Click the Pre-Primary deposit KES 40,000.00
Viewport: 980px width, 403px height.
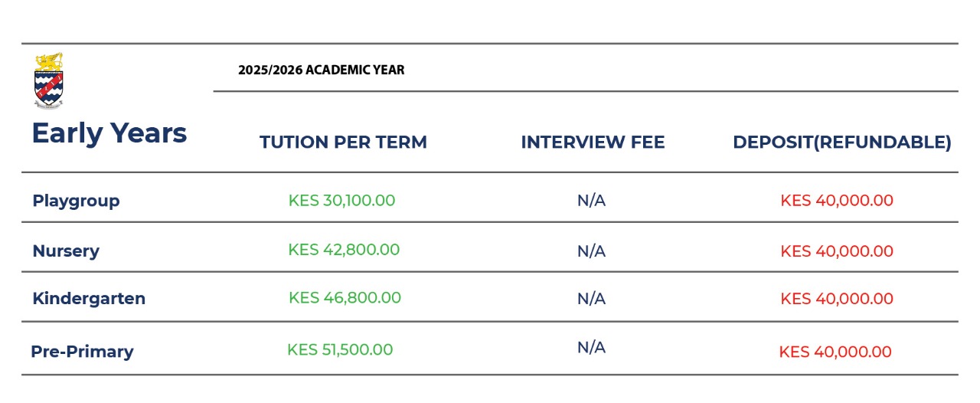835,352
